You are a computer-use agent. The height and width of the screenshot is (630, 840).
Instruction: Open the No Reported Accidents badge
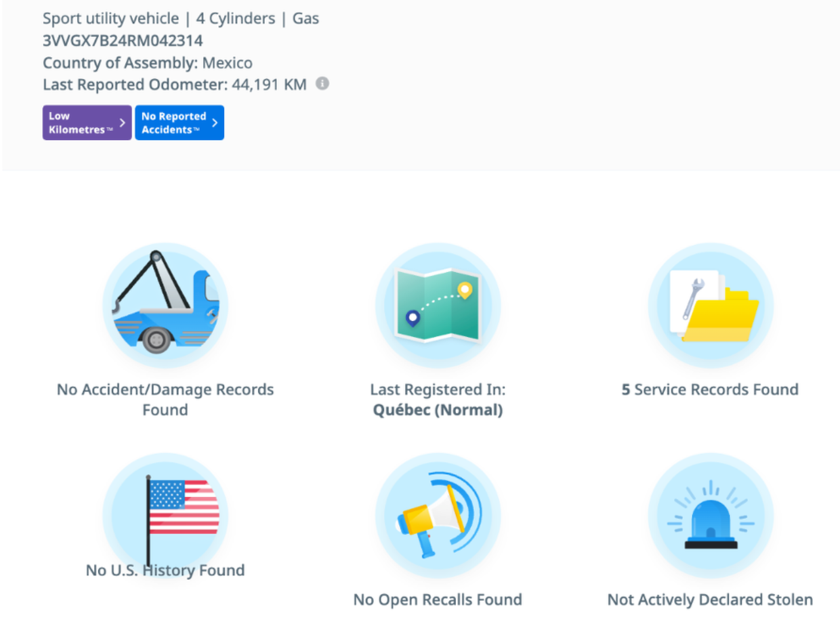click(173, 123)
